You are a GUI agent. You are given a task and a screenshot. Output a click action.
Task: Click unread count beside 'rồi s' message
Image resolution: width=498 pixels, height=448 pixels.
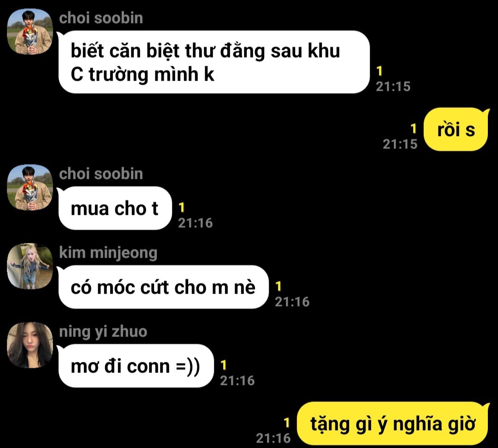(413, 129)
